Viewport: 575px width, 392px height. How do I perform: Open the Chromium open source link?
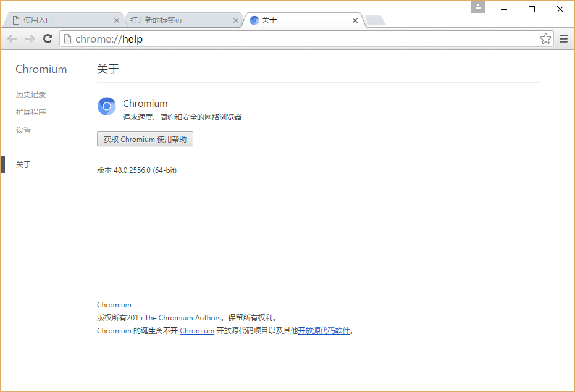pos(196,330)
